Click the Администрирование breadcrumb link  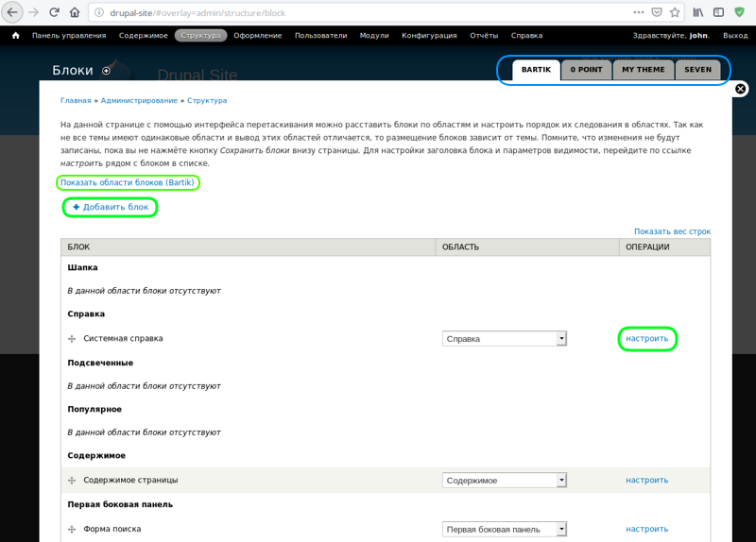tap(139, 100)
